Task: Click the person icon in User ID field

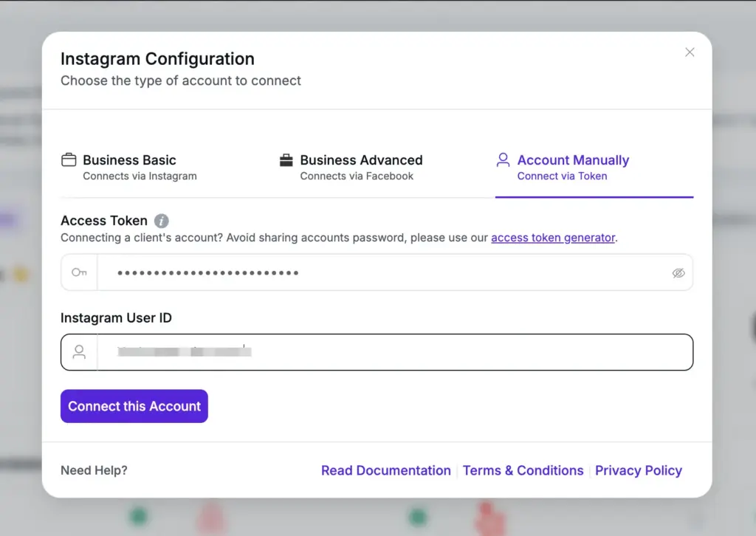Action: 79,351
